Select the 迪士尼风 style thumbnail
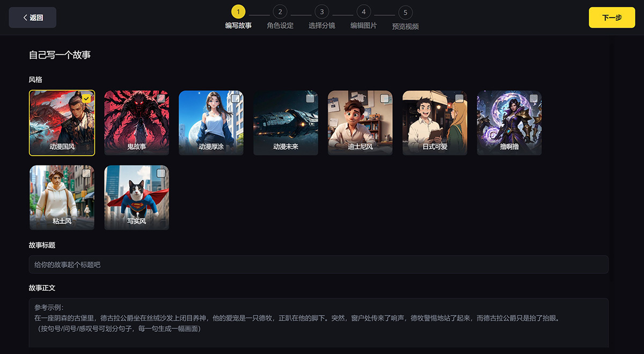This screenshot has height=354, width=644. click(x=360, y=122)
